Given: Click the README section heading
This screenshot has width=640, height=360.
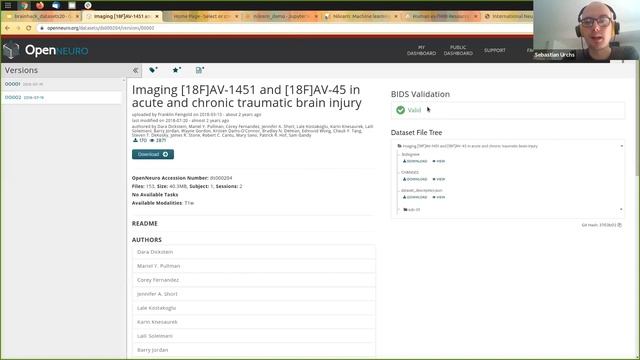Looking at the screenshot, I should (144, 223).
